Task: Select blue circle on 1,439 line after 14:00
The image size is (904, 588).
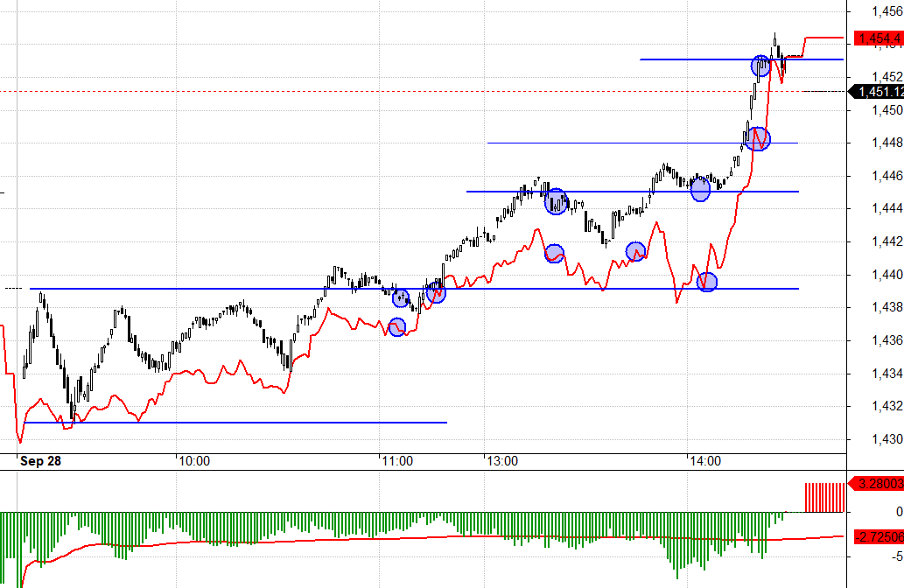Action: coord(707,282)
